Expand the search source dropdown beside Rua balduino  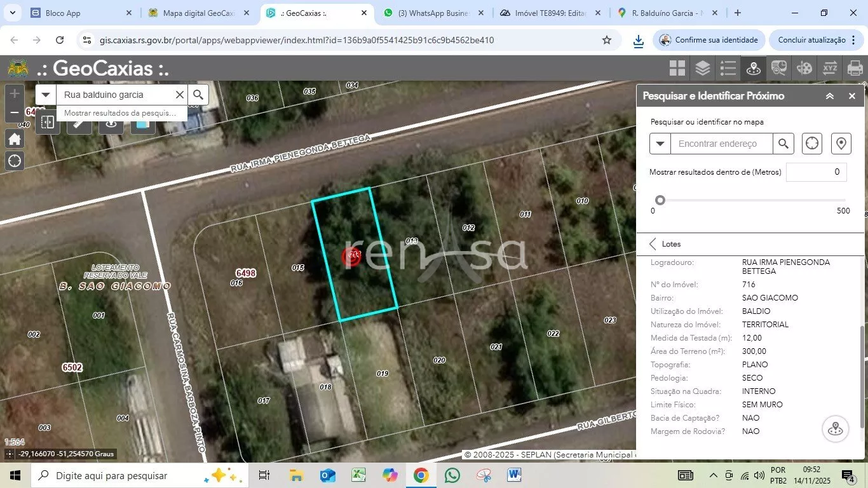pyautogui.click(x=46, y=95)
